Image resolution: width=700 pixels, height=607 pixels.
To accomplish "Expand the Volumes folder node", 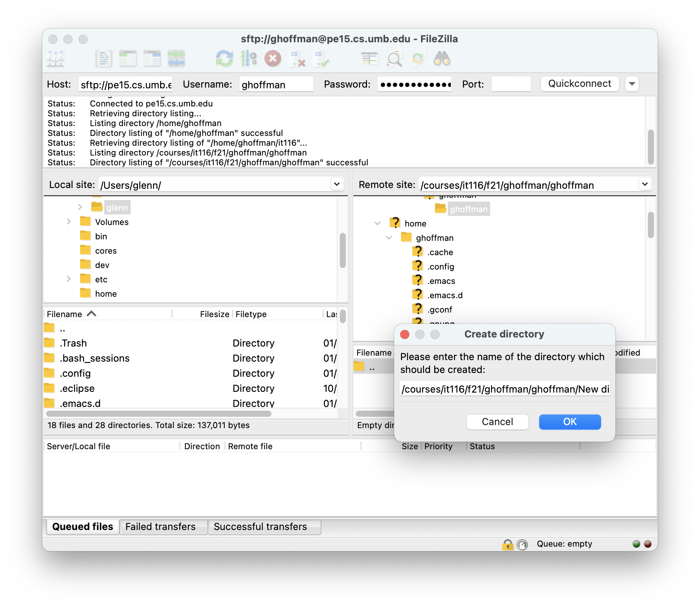I will (69, 222).
